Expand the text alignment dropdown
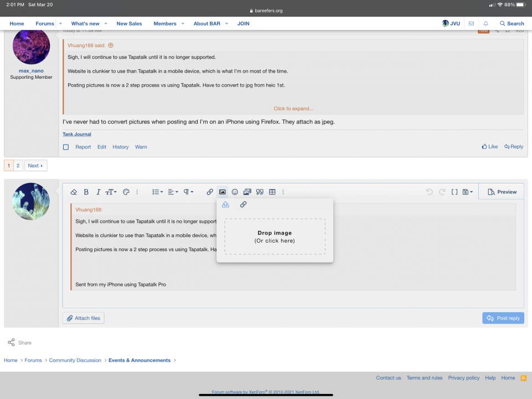This screenshot has width=532, height=399. tap(173, 192)
